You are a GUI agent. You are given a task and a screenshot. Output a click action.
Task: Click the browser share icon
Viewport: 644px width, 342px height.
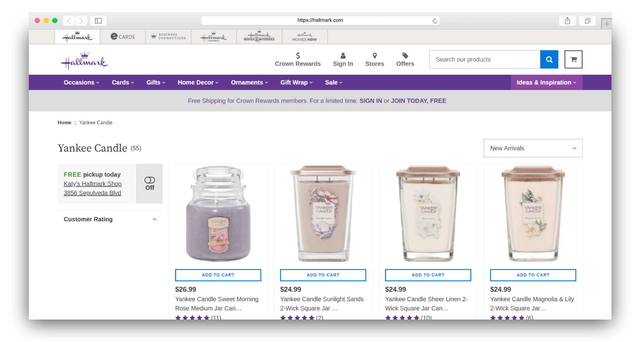click(x=567, y=20)
